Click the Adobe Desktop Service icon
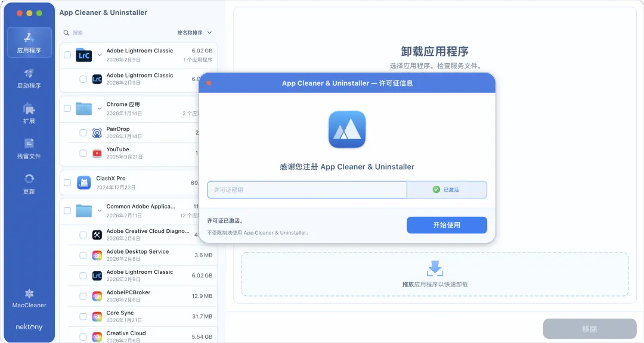Image resolution: width=644 pixels, height=343 pixels. 97,255
